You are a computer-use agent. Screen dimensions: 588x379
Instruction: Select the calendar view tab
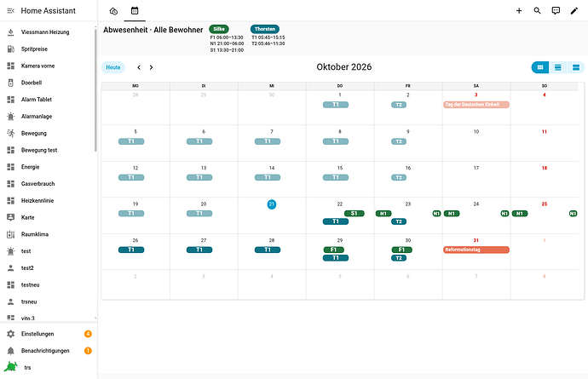135,11
